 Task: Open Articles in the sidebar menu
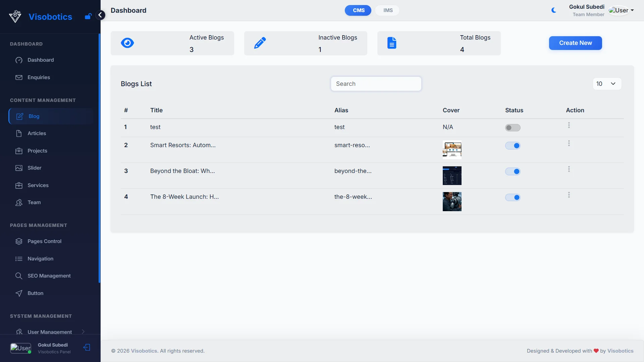(37, 133)
